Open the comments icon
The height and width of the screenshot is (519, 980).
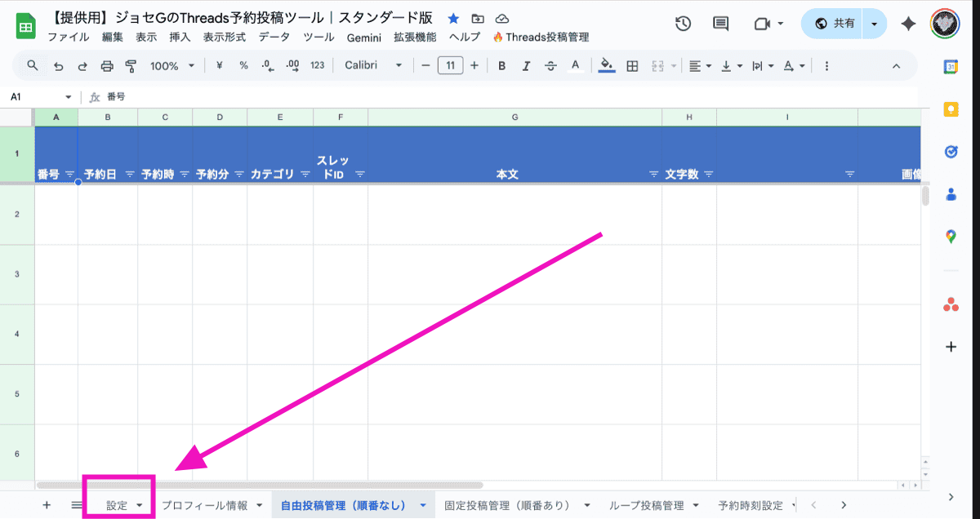click(x=721, y=24)
